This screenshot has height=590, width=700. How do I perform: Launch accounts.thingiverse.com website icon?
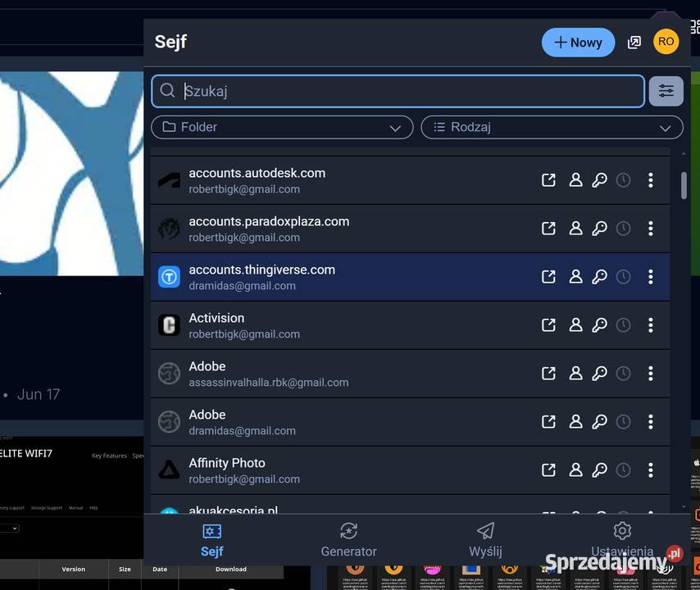548,277
